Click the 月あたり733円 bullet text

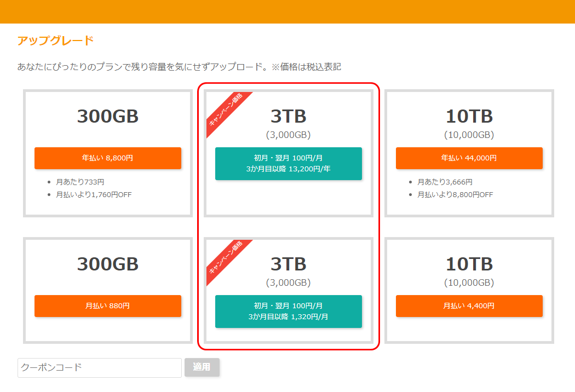point(80,182)
